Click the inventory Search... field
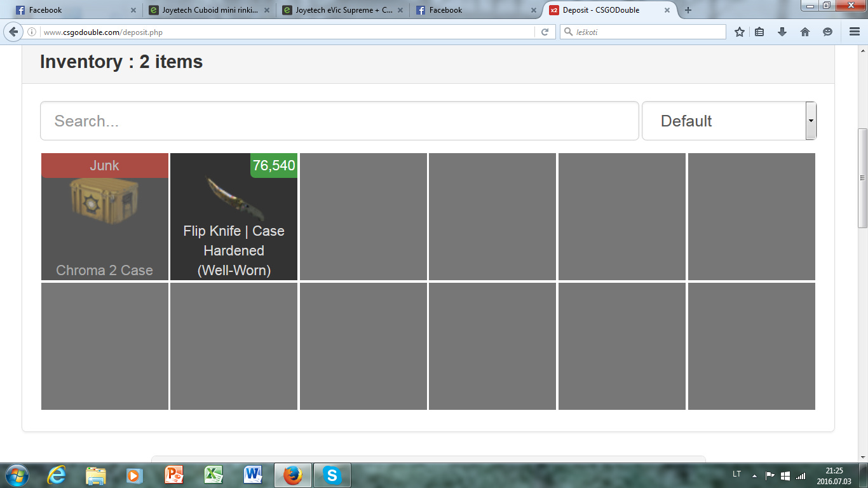This screenshot has height=488, width=868. [339, 121]
